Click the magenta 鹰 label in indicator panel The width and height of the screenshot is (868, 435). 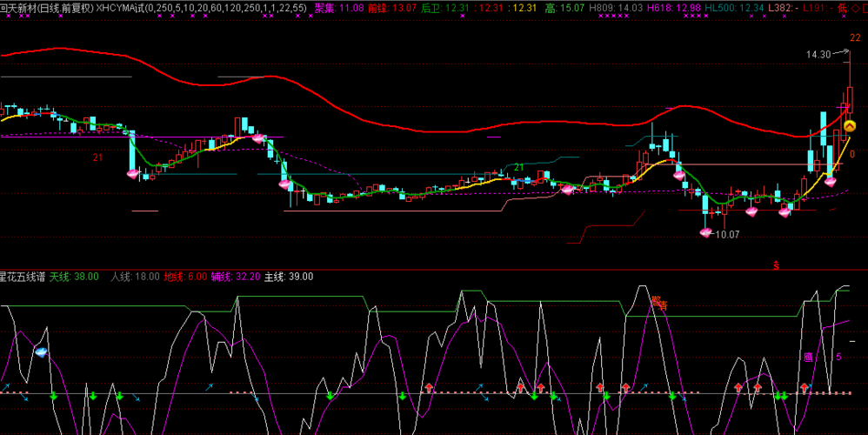[808, 358]
